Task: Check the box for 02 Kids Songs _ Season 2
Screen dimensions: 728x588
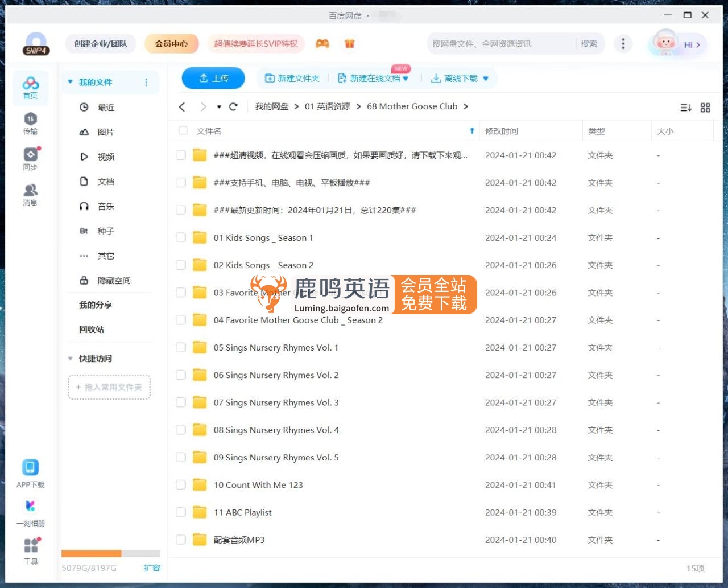Action: click(181, 265)
